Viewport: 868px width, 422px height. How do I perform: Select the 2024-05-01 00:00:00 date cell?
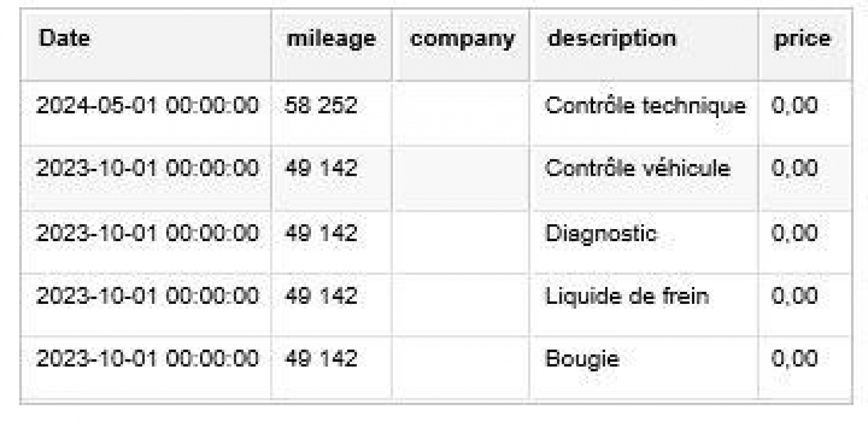147,105
